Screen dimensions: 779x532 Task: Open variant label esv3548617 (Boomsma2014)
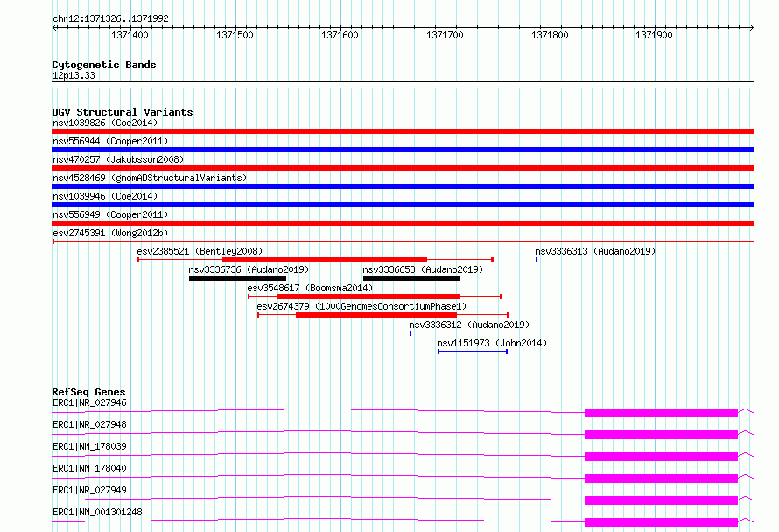pyautogui.click(x=310, y=288)
